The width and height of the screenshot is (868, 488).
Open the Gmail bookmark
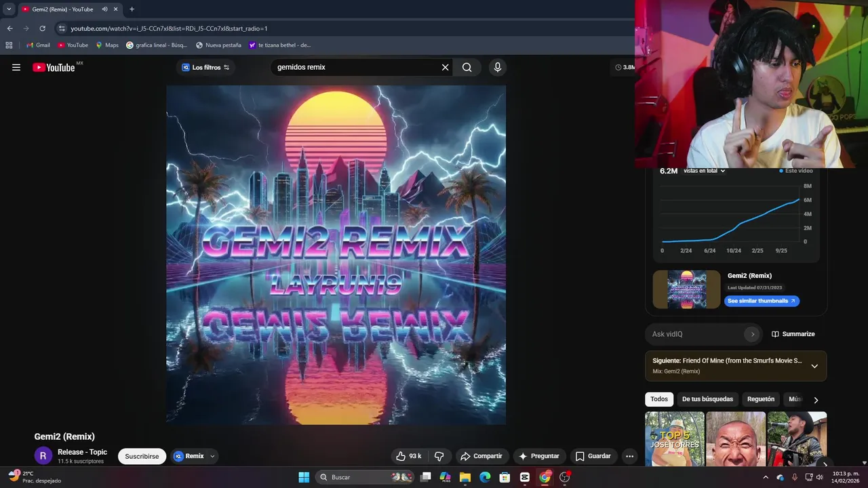38,45
